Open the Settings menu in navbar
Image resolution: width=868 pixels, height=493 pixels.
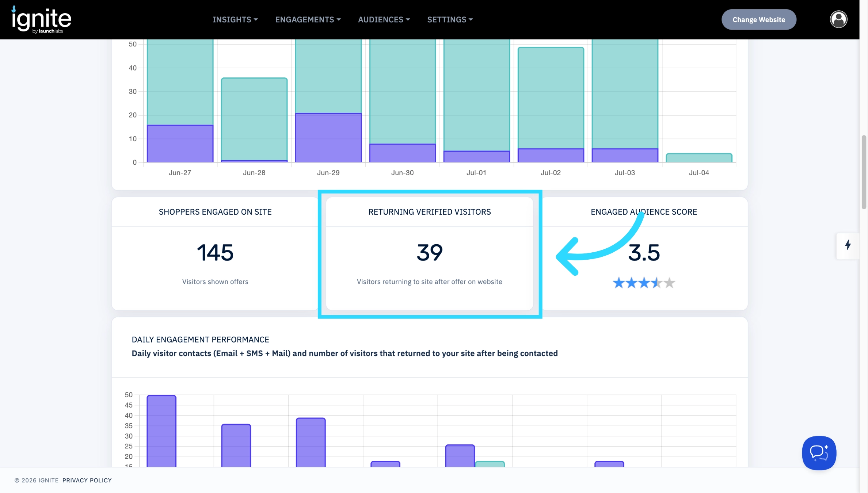450,20
